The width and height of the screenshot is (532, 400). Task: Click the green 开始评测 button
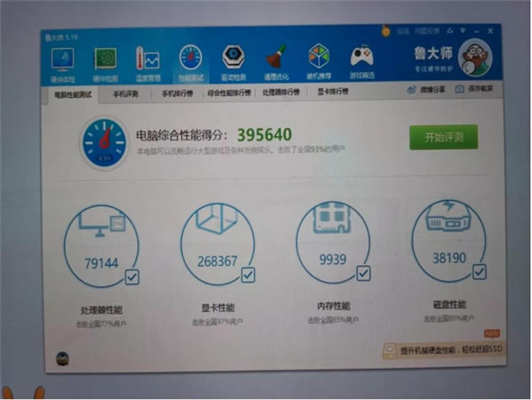[x=443, y=137]
